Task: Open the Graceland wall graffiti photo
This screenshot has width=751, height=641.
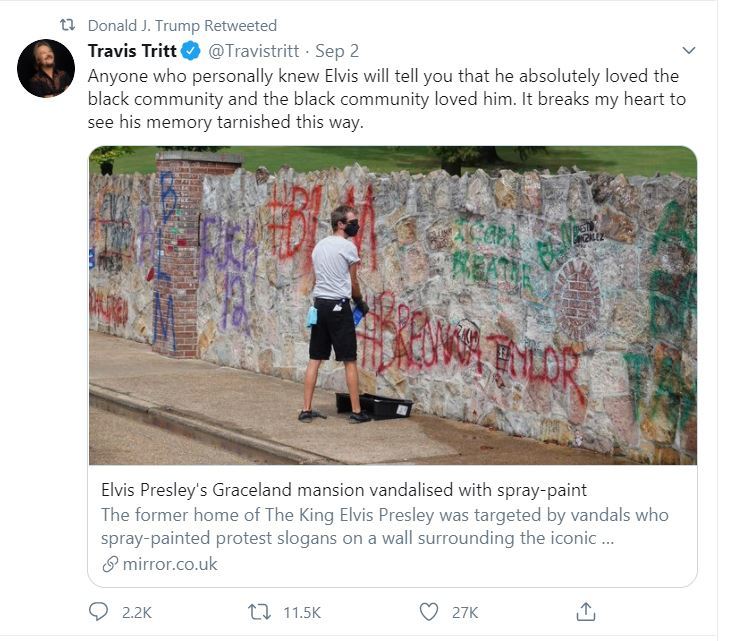Action: pyautogui.click(x=393, y=305)
